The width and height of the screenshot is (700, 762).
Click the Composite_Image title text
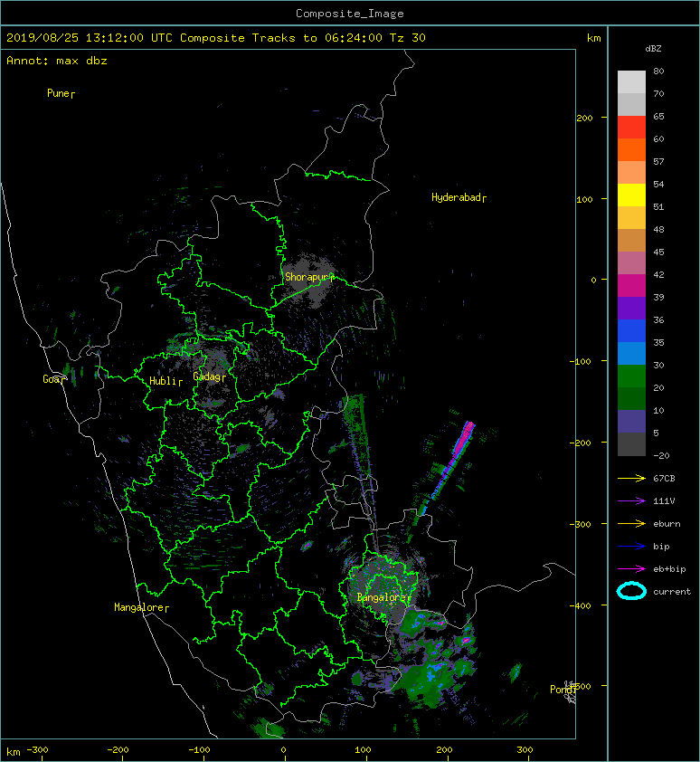point(350,14)
